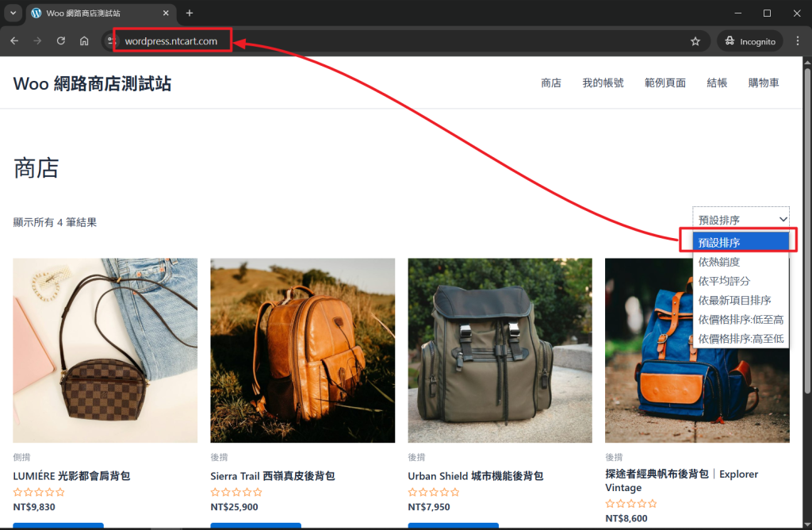Select the Woo 網路商店測試站 browser tab

tap(101, 13)
